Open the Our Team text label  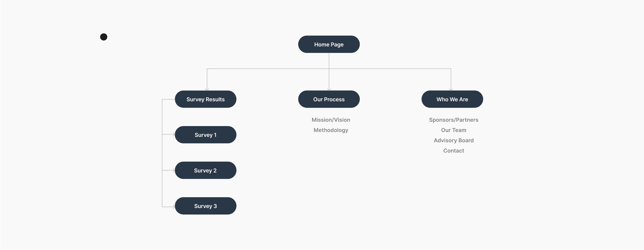click(454, 130)
